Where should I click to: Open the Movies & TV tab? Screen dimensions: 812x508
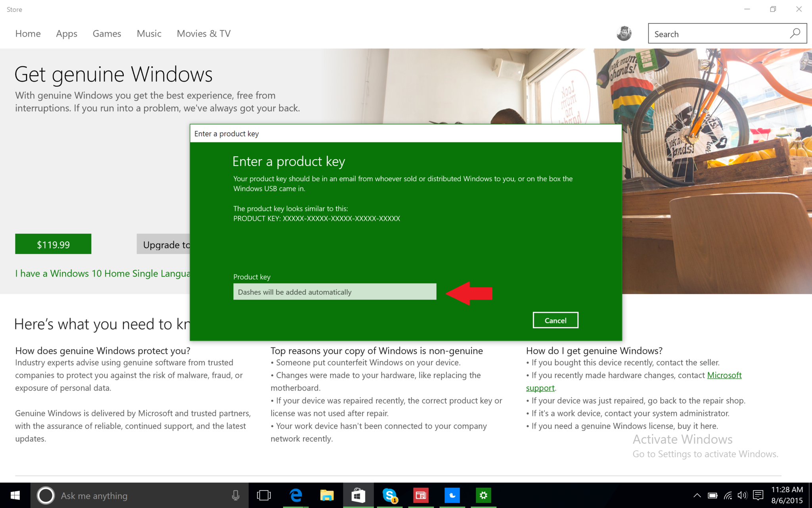click(203, 34)
